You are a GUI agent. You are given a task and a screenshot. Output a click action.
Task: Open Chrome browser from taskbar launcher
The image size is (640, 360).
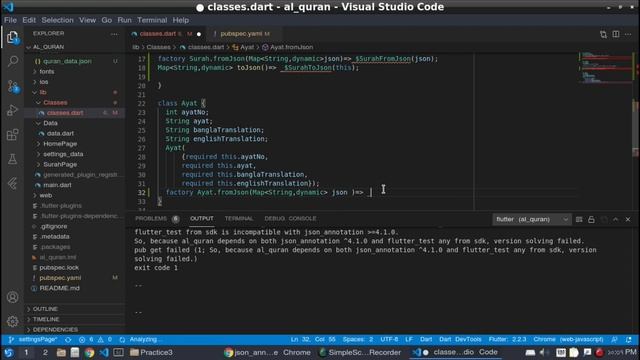(89, 352)
